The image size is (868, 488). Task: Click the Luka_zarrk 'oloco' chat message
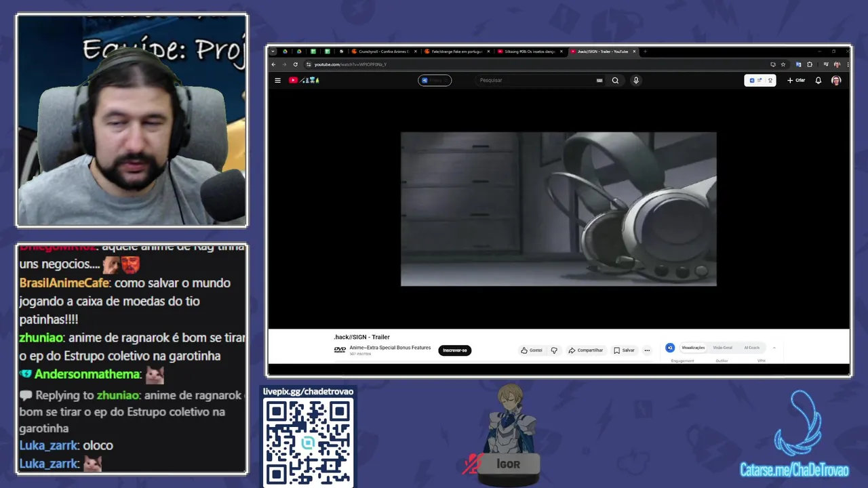coord(66,445)
